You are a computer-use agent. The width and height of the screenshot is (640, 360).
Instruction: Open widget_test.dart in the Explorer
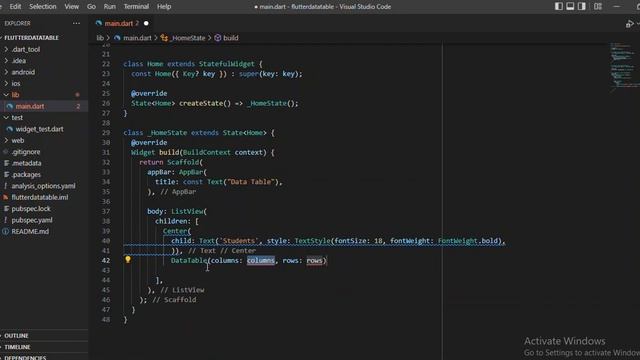pos(39,129)
